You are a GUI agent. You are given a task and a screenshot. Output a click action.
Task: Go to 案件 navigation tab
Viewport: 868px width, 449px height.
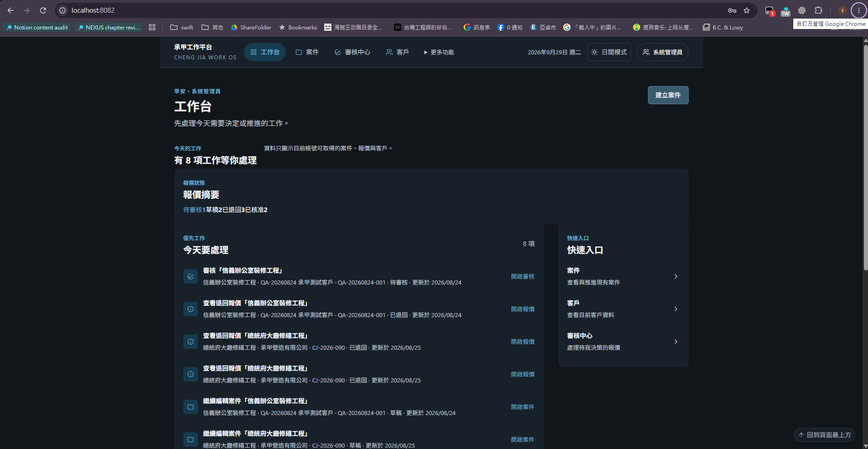[x=307, y=52]
